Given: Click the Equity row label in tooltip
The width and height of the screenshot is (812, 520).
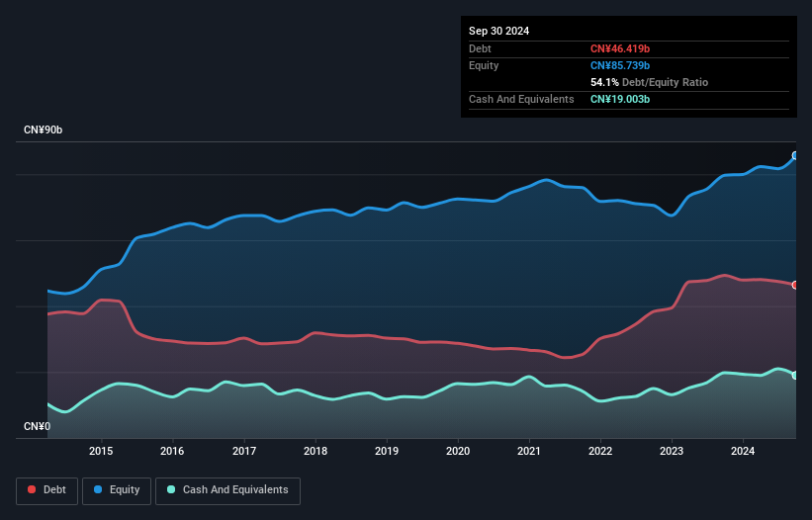Looking at the screenshot, I should (484, 65).
